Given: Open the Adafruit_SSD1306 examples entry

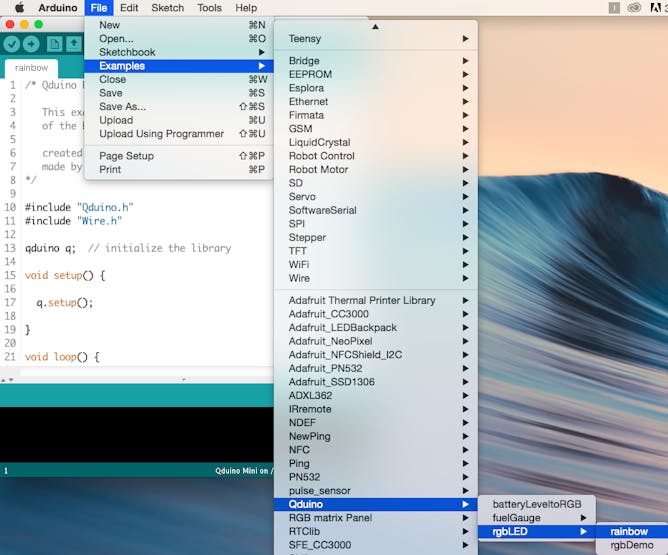Looking at the screenshot, I should (376, 382).
